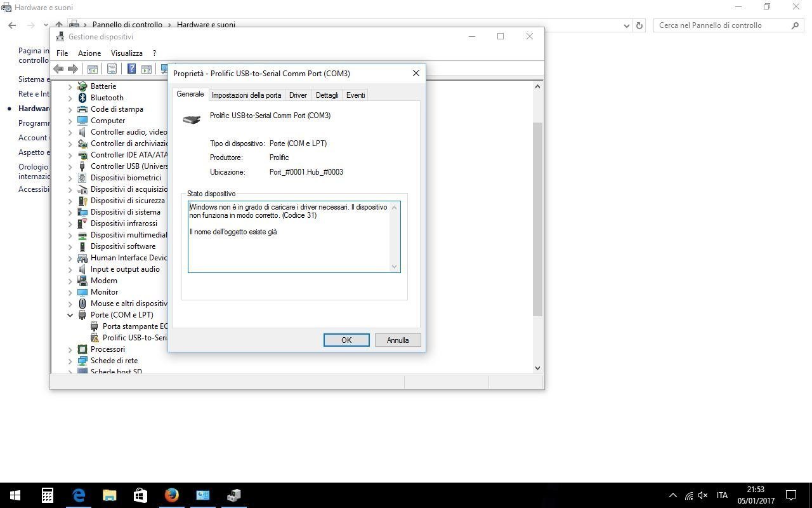Open the blue Help icon in toolbar

[131, 69]
